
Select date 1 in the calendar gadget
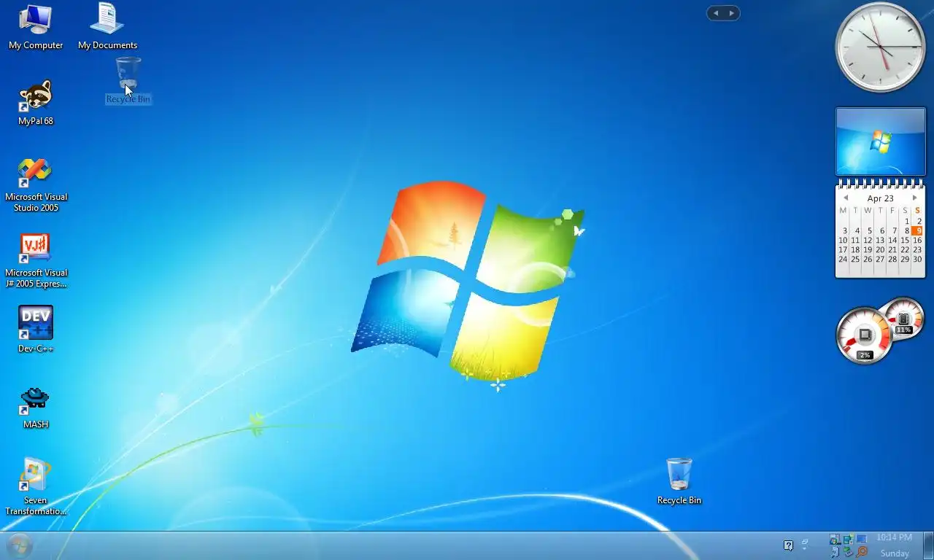point(907,221)
